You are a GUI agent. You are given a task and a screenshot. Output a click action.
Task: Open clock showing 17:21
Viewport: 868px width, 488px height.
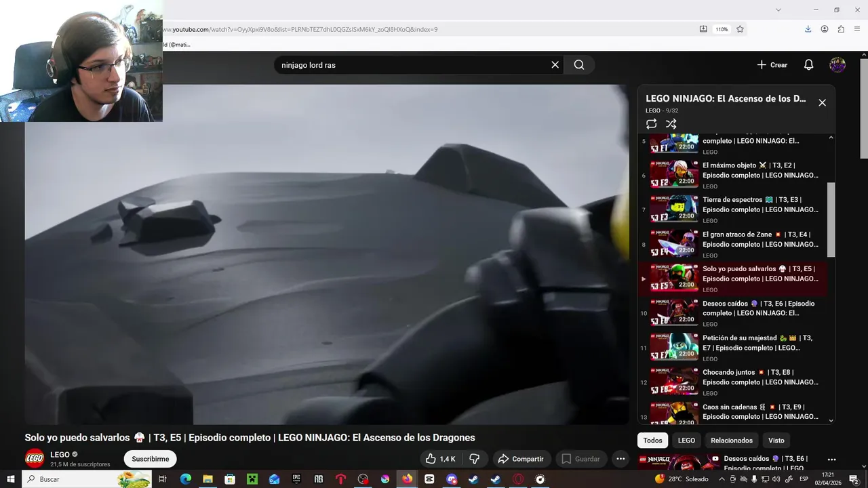click(828, 479)
